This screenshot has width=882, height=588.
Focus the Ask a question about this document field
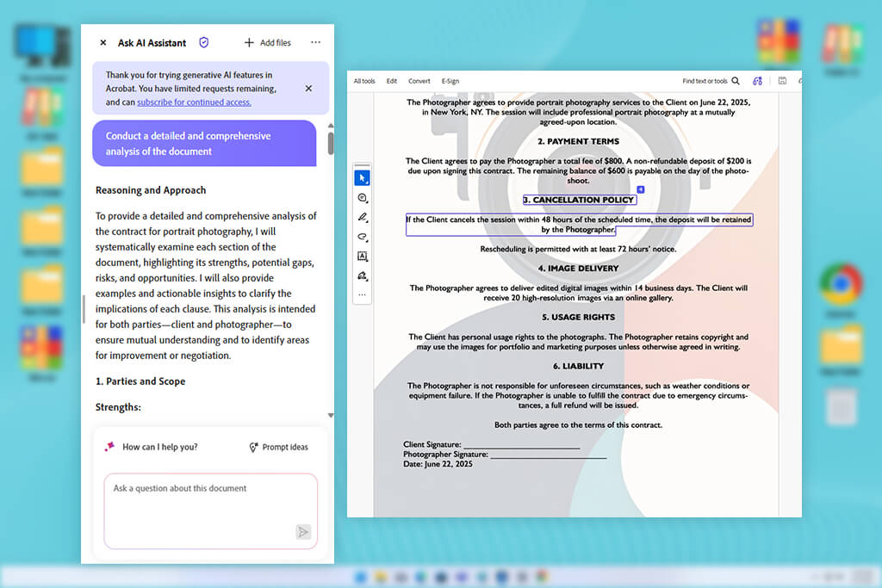(x=210, y=511)
